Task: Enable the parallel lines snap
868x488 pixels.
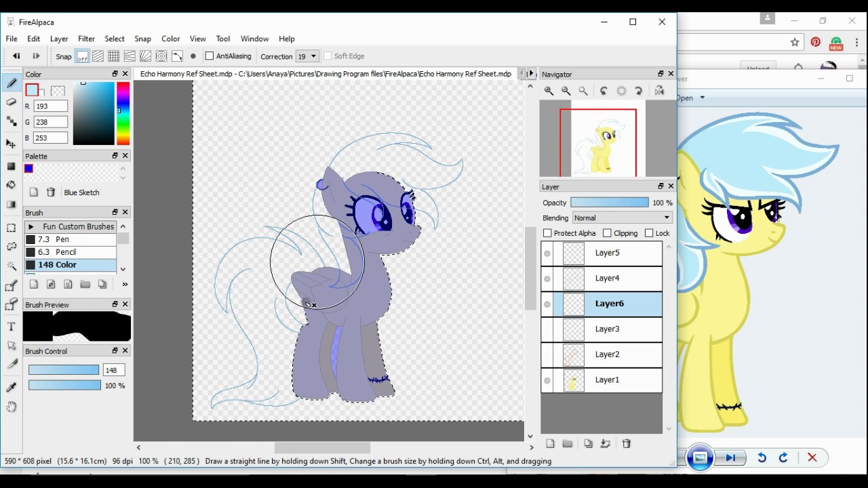Action: click(x=98, y=56)
